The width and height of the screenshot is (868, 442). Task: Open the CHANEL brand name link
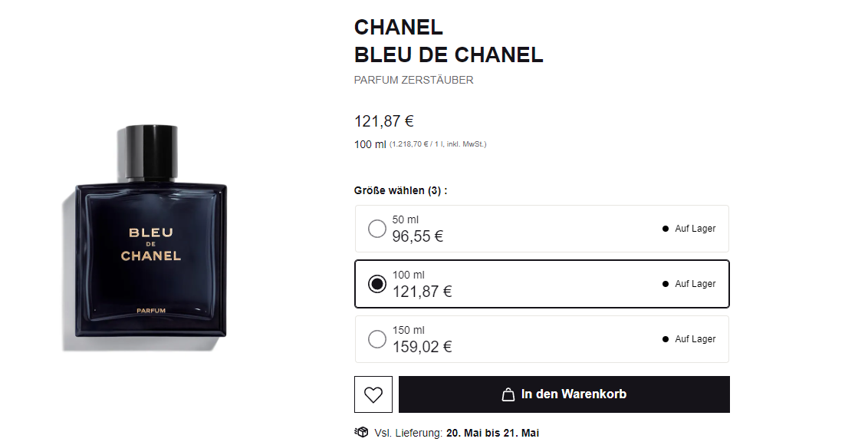pyautogui.click(x=398, y=27)
